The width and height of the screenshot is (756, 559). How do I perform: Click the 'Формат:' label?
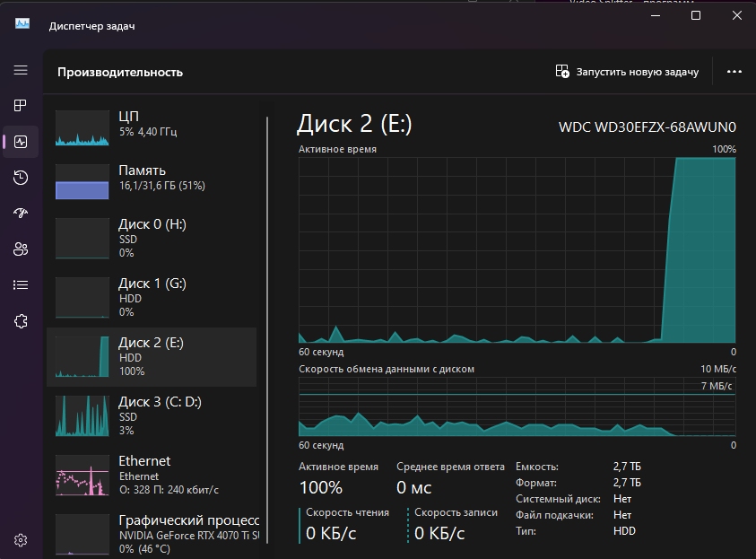pos(535,483)
